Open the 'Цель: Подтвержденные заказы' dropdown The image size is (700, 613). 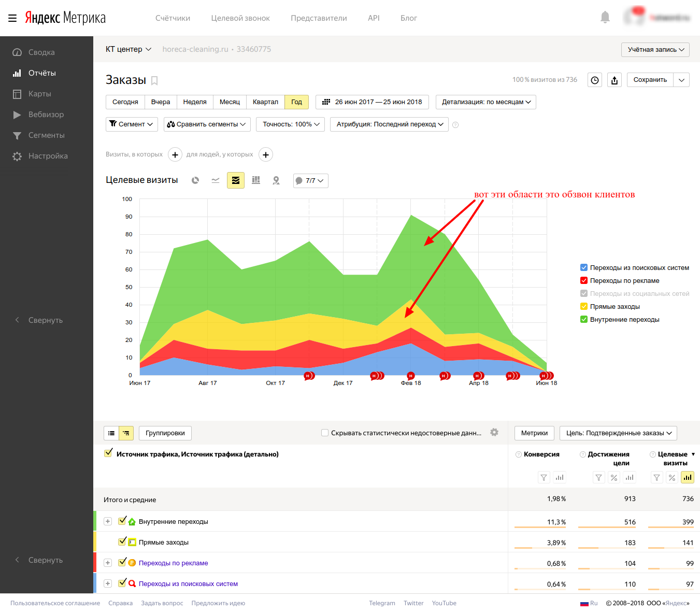pos(618,433)
